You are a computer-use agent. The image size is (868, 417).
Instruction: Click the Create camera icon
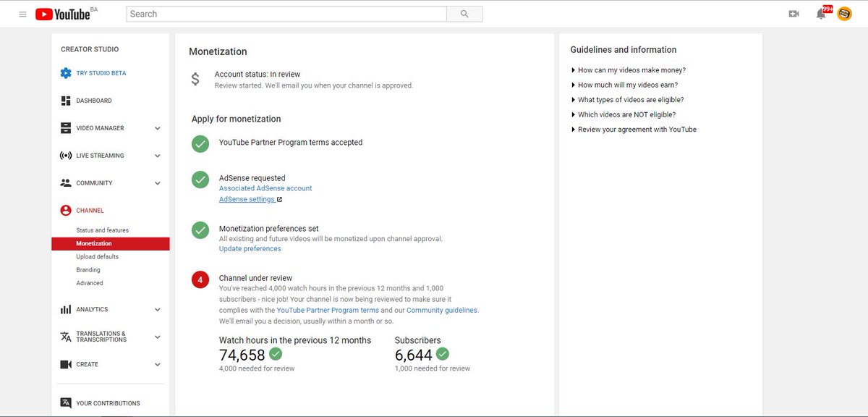(66, 364)
